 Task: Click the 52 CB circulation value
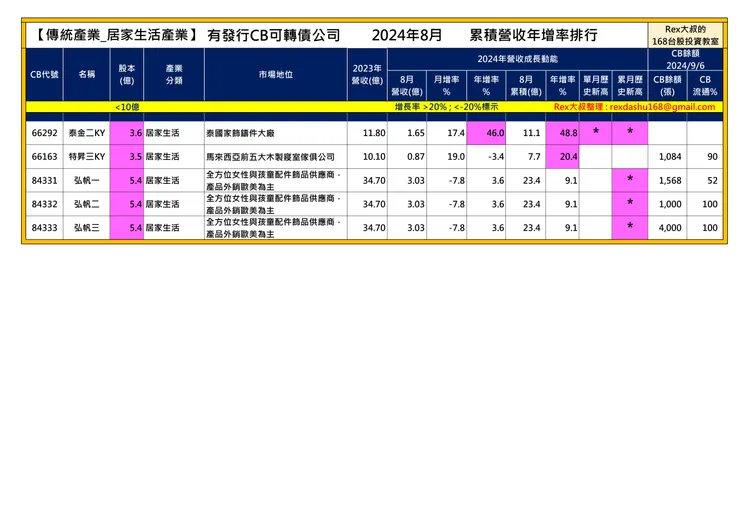[x=713, y=180]
